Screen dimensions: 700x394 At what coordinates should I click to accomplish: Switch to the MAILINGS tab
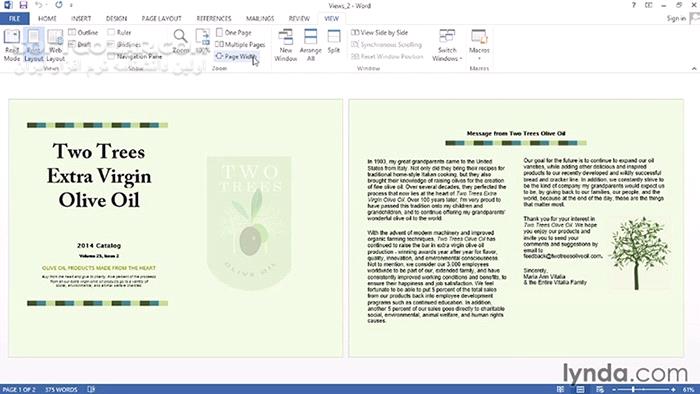pos(260,18)
